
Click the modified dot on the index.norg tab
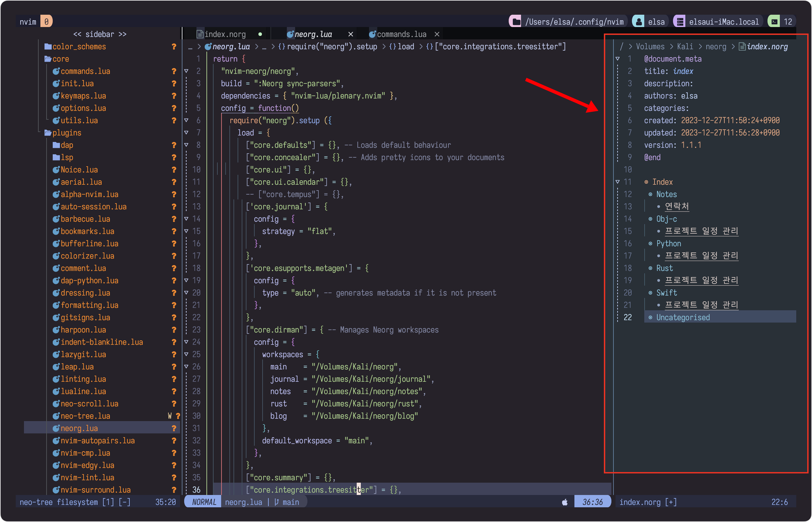(x=260, y=34)
